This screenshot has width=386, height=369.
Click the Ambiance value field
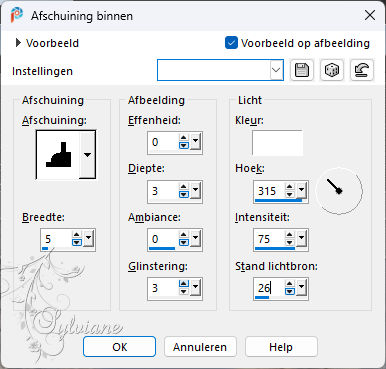tap(162, 239)
